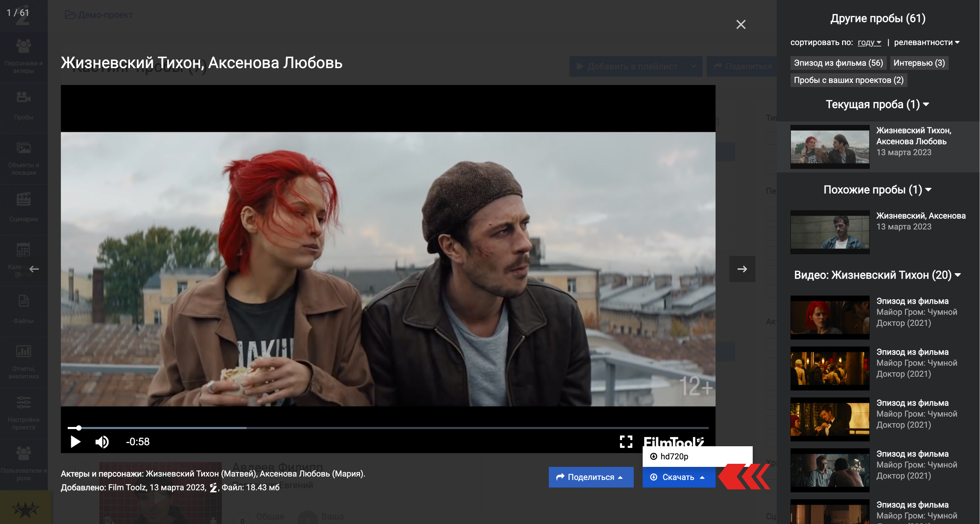Collapse Текущая проба (1) section
This screenshot has width=980, height=524.
(x=877, y=104)
